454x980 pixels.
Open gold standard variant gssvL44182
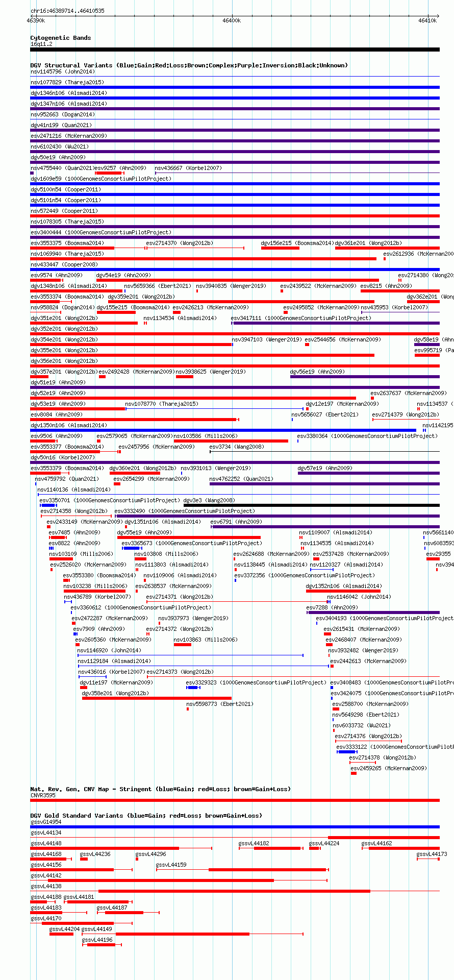tap(254, 843)
